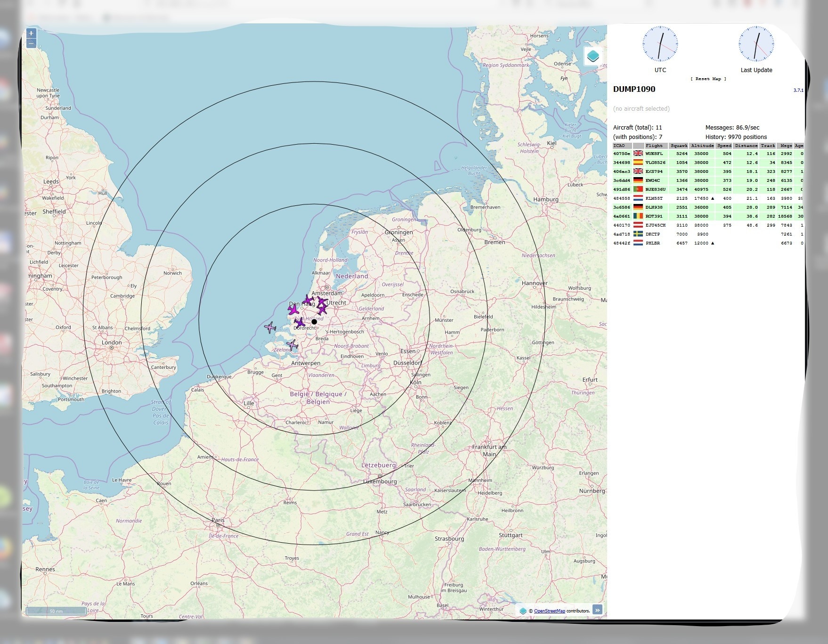The width and height of the screenshot is (828, 644).
Task: Zoom out the map with minus button
Action: click(31, 44)
